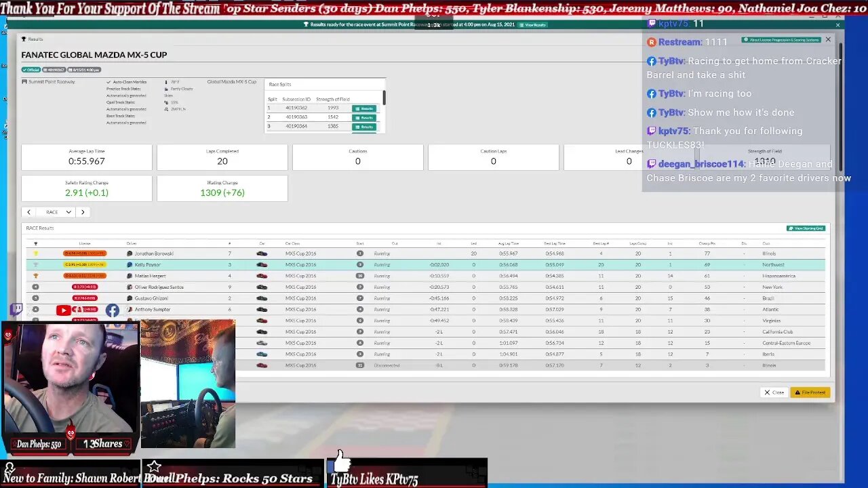
Task: Select driver Oliver Rodriguez Santos
Action: tap(159, 287)
